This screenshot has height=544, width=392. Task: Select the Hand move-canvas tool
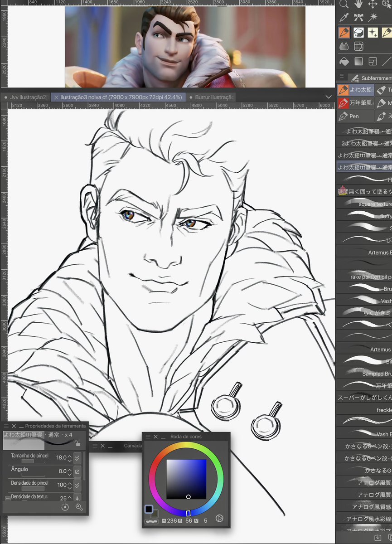(358, 4)
